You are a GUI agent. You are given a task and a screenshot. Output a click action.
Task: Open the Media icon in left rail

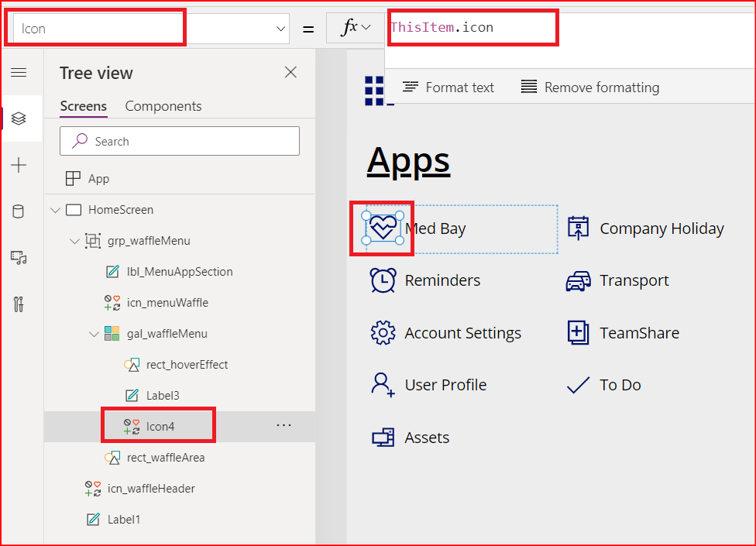click(19, 257)
